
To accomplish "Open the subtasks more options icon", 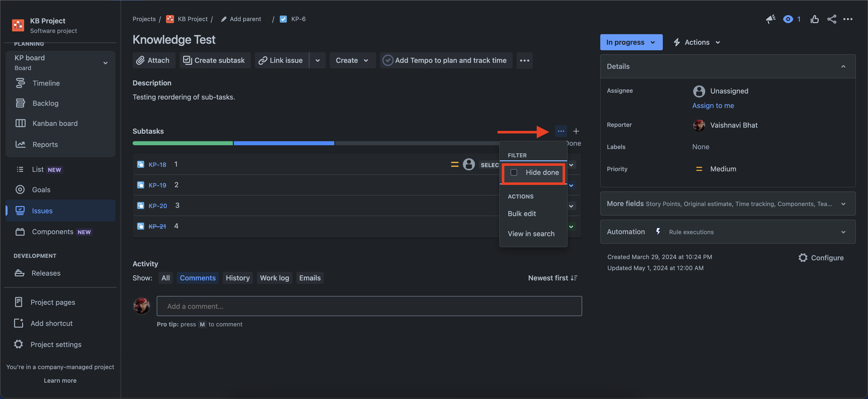I will (561, 131).
